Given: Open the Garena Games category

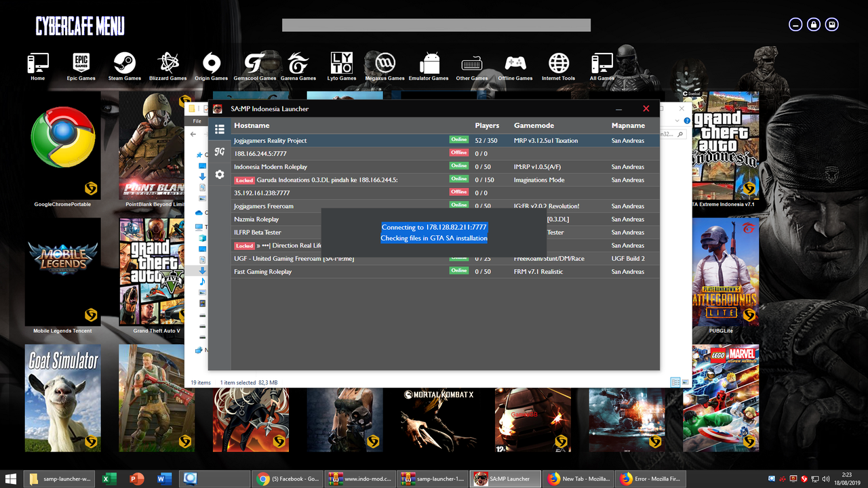Looking at the screenshot, I should tap(298, 67).
